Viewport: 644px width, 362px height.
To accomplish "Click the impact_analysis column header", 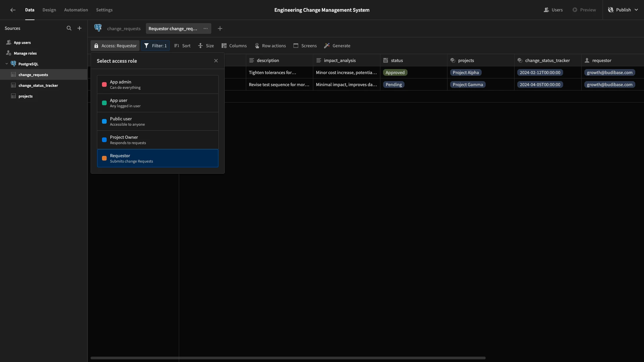I will [x=346, y=60].
